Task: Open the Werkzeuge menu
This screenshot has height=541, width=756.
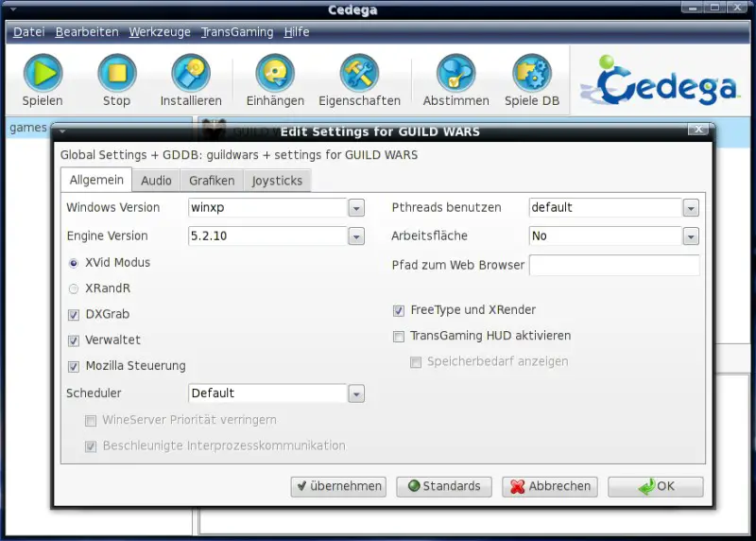Action: pos(160,32)
